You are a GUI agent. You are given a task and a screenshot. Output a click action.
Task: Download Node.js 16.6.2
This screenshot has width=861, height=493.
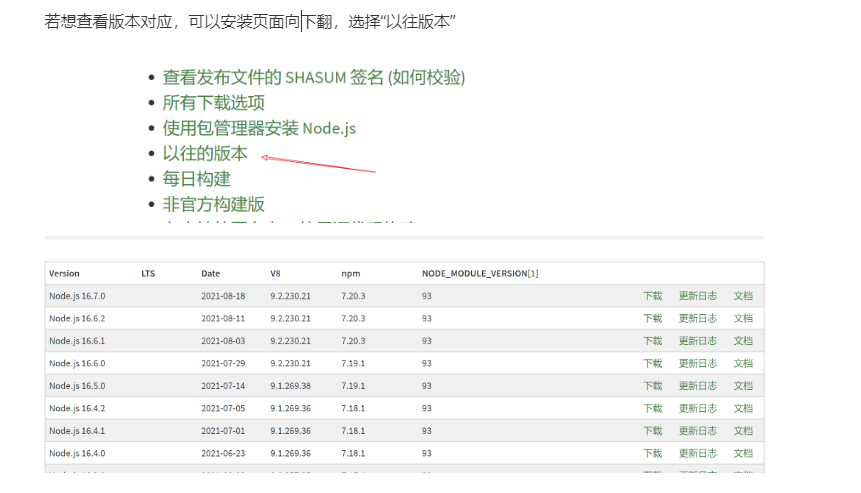tap(652, 318)
